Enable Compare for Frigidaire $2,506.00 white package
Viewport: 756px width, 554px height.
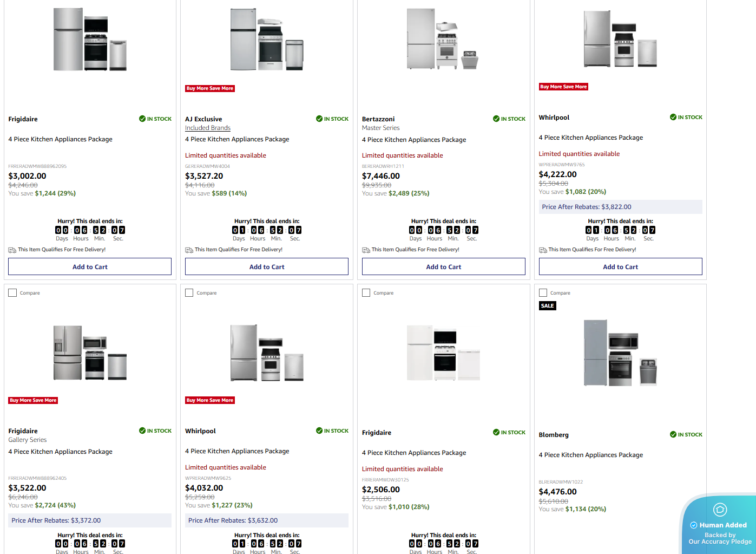click(366, 293)
